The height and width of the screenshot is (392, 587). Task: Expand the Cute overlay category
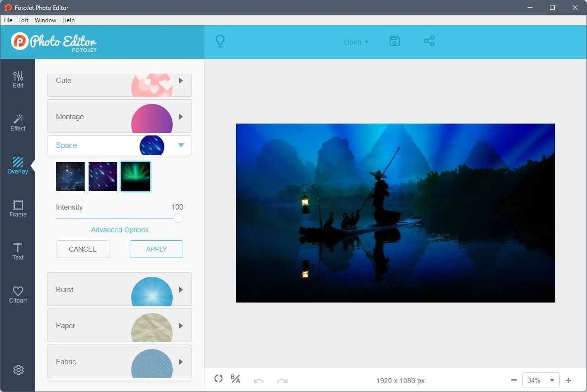pyautogui.click(x=119, y=85)
